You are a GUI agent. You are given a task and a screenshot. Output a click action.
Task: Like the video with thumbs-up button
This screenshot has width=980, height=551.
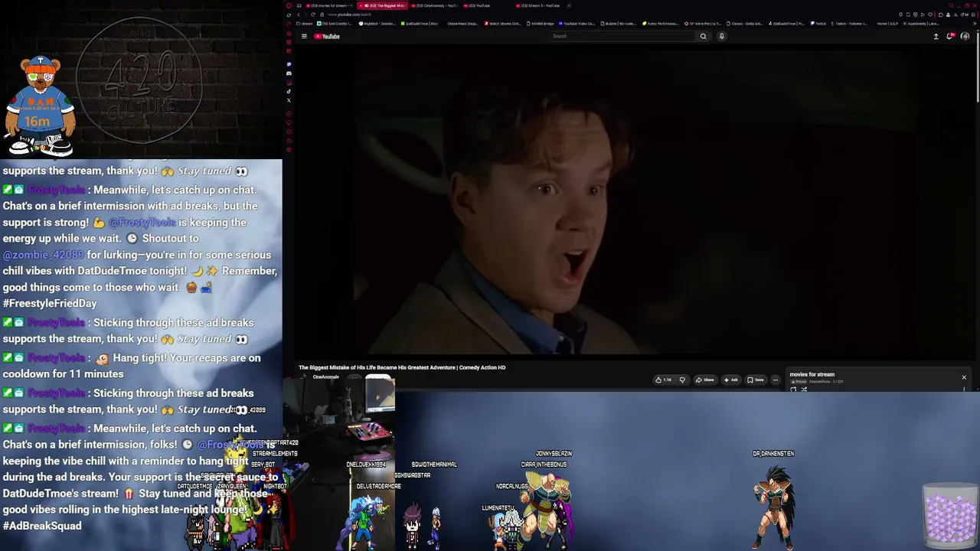click(663, 380)
